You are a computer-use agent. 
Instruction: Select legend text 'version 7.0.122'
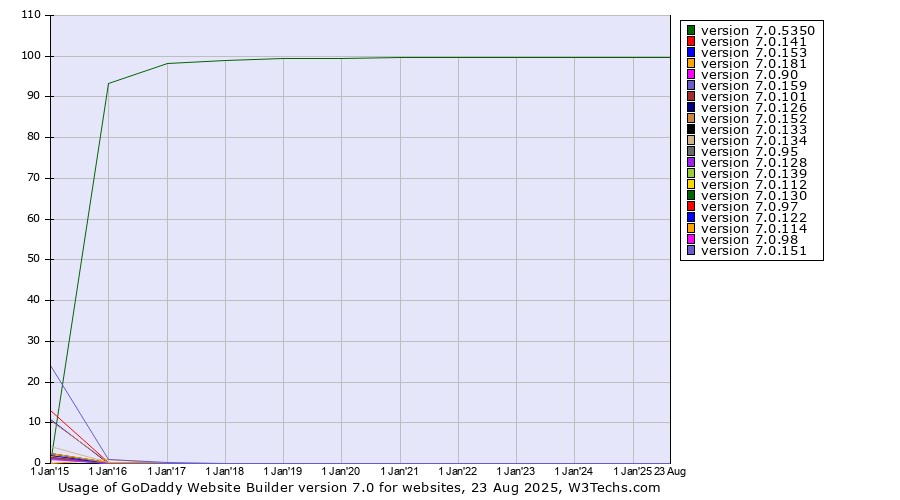click(754, 218)
